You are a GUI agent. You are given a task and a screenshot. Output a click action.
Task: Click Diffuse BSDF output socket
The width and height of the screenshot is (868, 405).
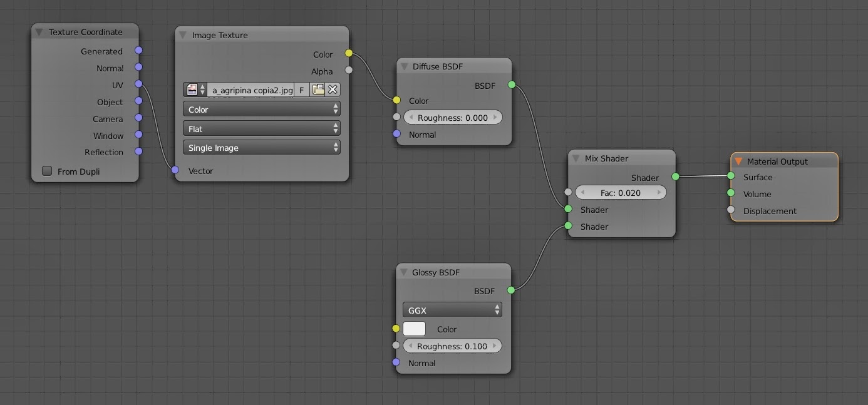pyautogui.click(x=512, y=85)
